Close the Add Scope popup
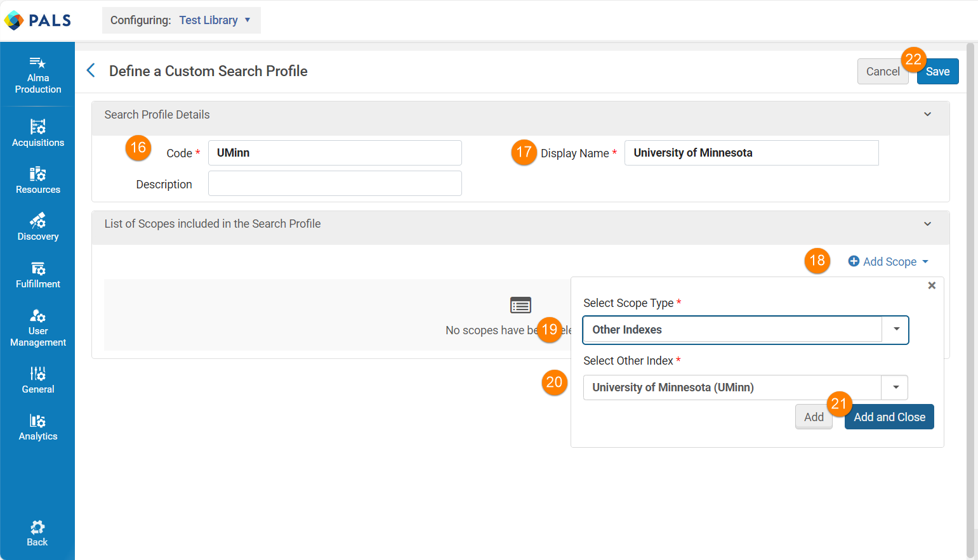The height and width of the screenshot is (560, 978). click(x=932, y=285)
